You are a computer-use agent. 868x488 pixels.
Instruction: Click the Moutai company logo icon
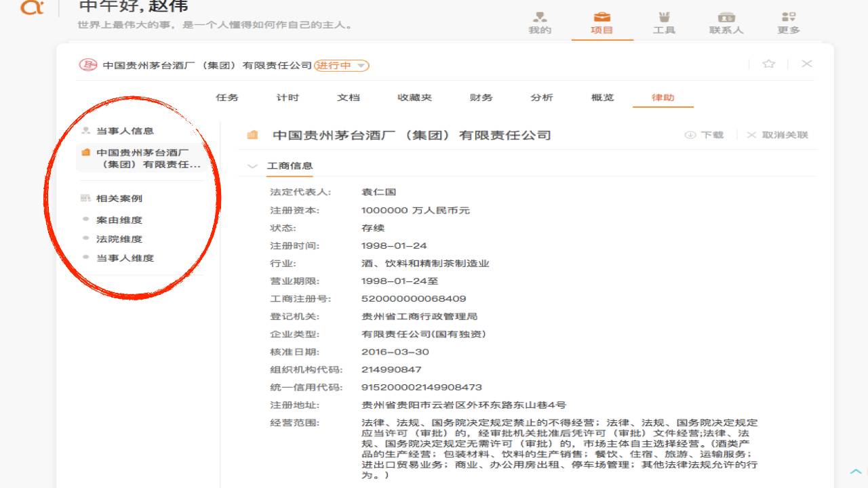tap(88, 65)
